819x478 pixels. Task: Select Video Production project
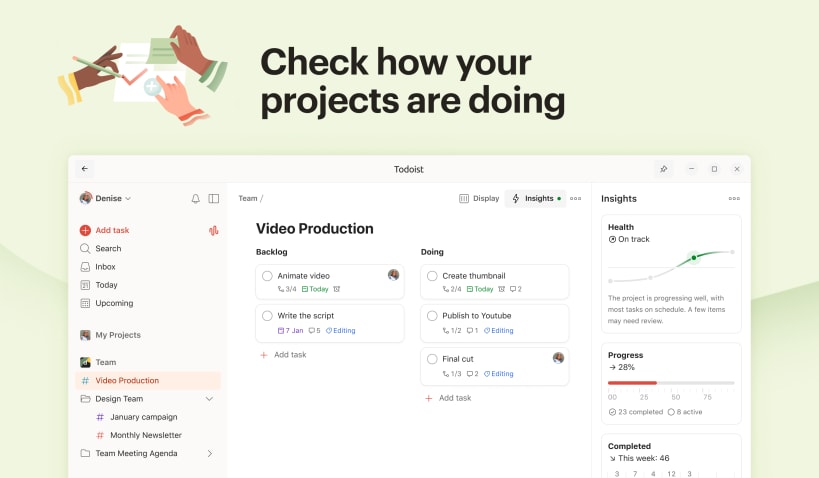(148, 380)
